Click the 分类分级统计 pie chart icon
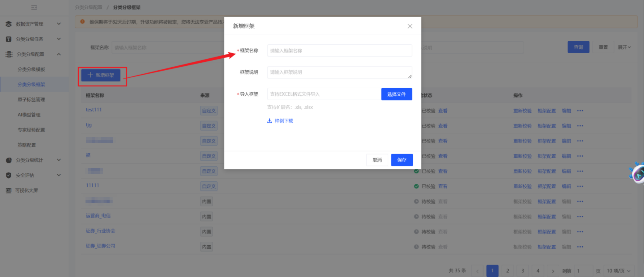The height and width of the screenshot is (277, 644). (x=9, y=160)
